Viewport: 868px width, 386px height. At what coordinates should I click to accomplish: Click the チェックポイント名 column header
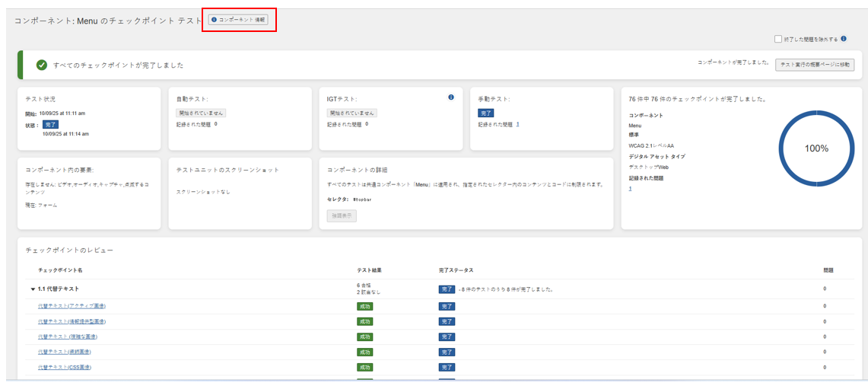pos(59,270)
